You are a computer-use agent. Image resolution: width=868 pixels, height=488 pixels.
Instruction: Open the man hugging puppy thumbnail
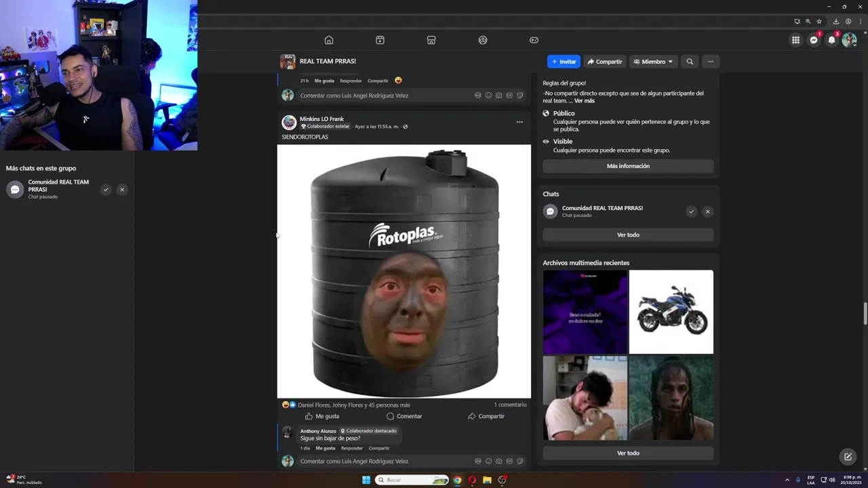585,398
